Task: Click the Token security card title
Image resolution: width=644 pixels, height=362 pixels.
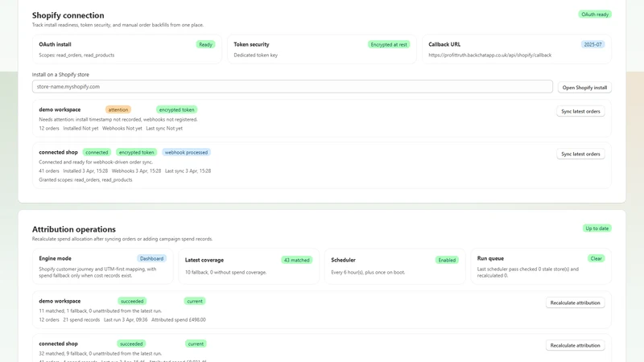Action: 251,44
